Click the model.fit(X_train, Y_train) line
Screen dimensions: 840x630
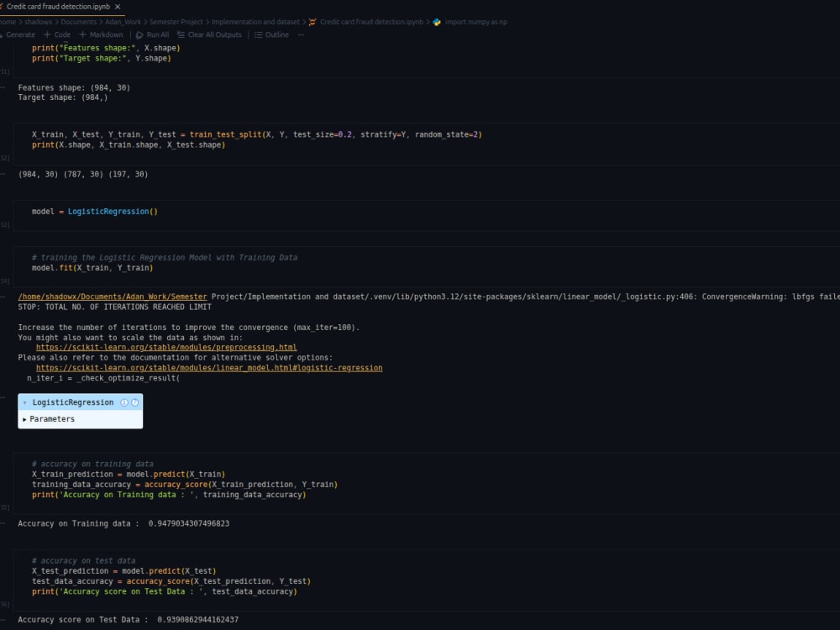coord(92,268)
